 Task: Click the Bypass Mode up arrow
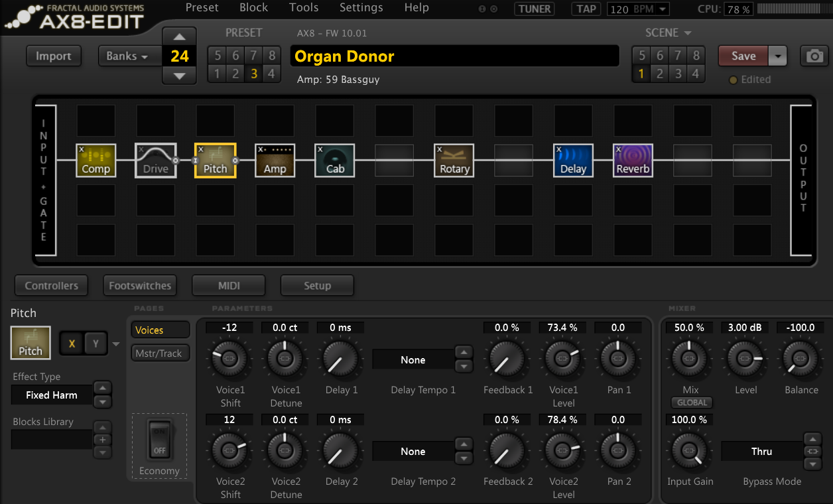tap(812, 438)
